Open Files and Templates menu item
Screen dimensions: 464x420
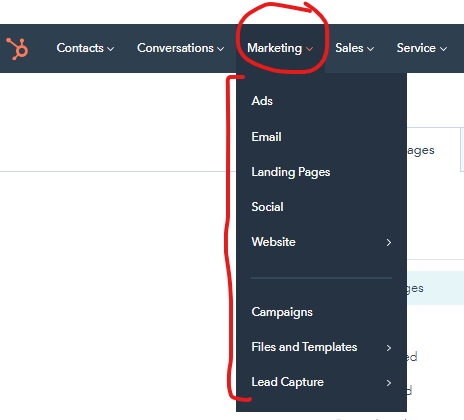coord(304,347)
